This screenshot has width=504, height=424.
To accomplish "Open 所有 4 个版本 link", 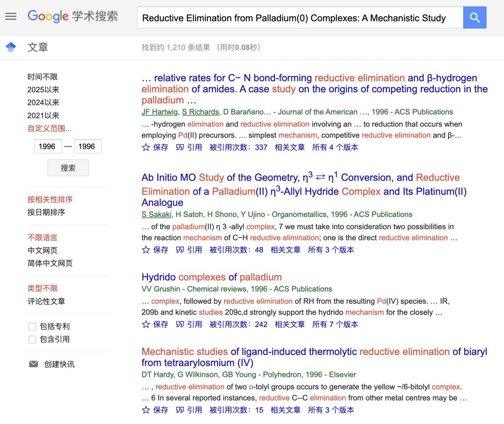I will (335, 147).
